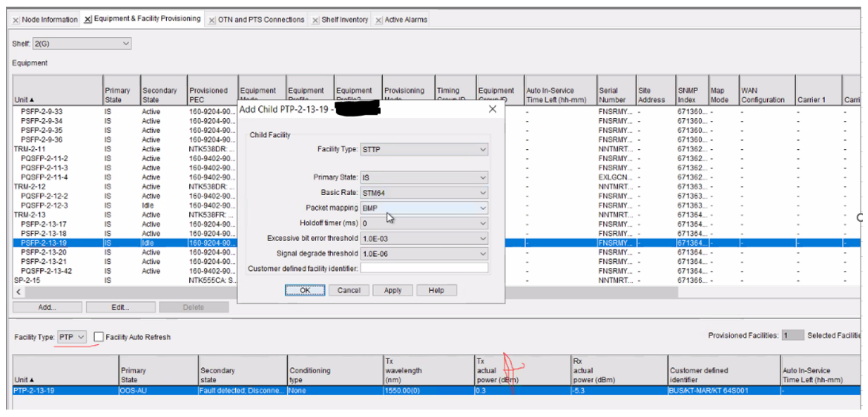Click the Conditioning type column header
868x417 pixels.
click(x=335, y=370)
